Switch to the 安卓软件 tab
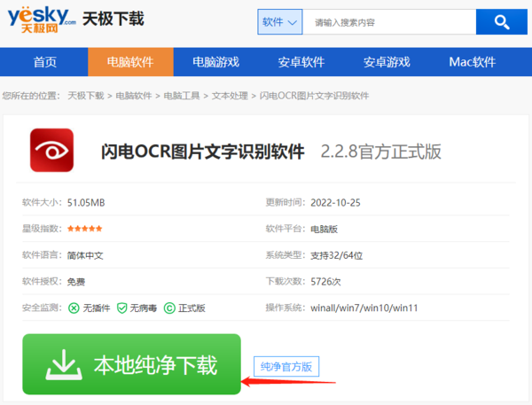 point(301,62)
